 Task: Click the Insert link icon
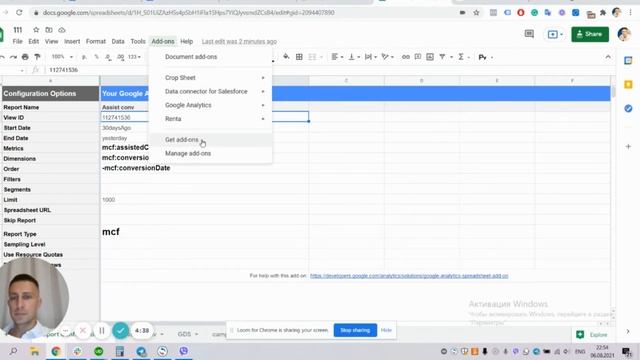(405, 57)
